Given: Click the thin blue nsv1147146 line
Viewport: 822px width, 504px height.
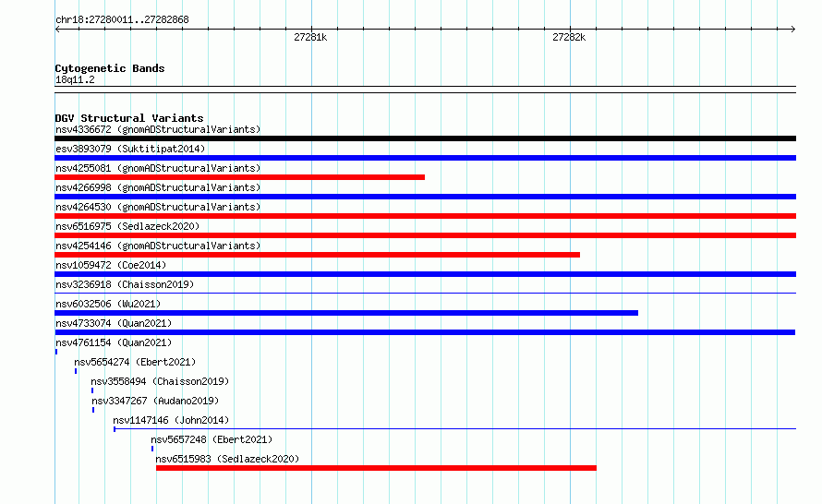Looking at the screenshot, I should pyautogui.click(x=455, y=429).
